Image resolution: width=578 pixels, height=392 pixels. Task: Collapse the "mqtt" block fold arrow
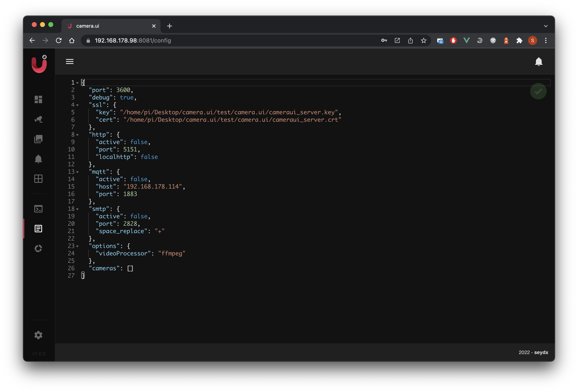tap(77, 172)
